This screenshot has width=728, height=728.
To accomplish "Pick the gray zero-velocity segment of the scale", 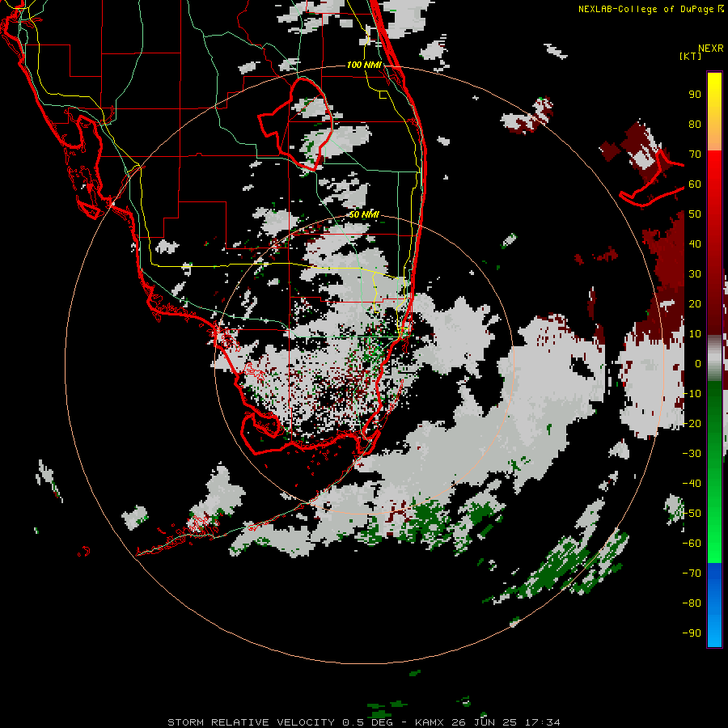I will [714, 358].
